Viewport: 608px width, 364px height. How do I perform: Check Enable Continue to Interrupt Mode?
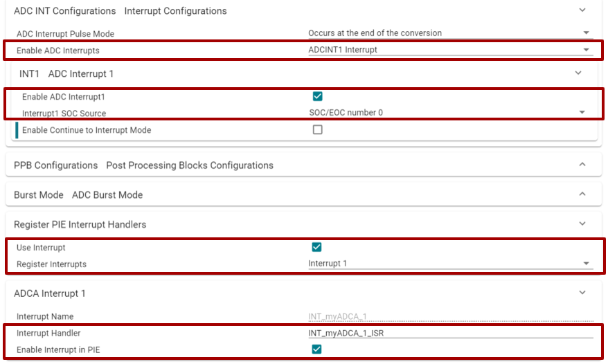318,129
